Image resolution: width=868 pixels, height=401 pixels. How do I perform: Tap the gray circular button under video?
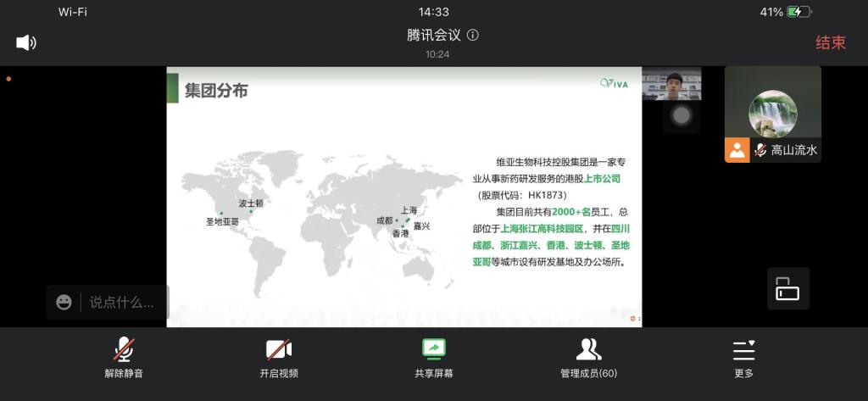click(682, 115)
